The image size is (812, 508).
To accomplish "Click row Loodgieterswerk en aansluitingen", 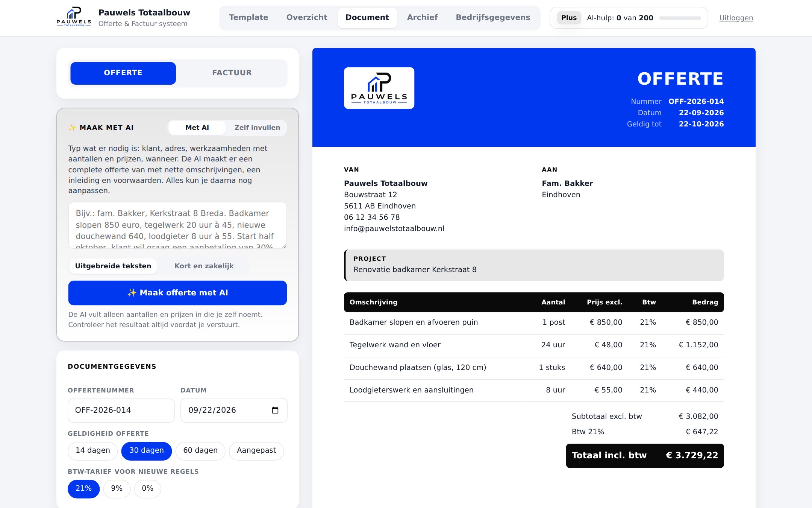I will pos(534,390).
